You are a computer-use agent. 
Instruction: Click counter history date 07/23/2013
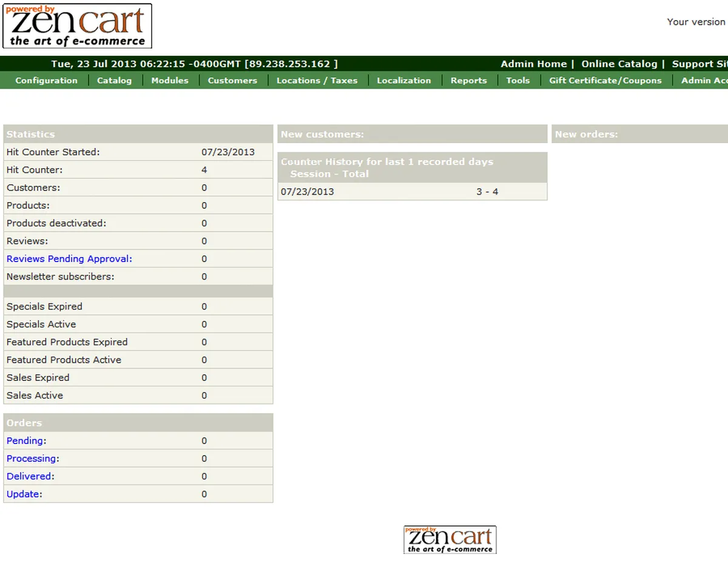(308, 192)
